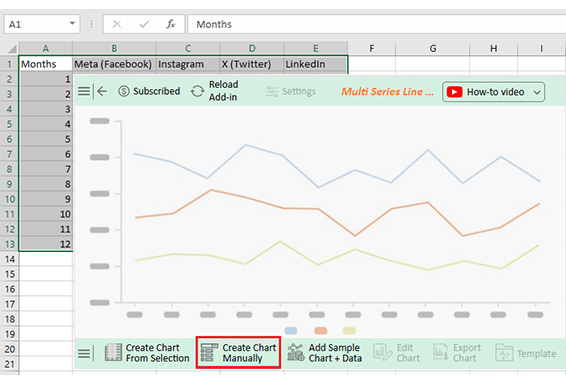This screenshot has width=566, height=384.
Task: Click the formula bar containing Months
Action: click(x=376, y=24)
